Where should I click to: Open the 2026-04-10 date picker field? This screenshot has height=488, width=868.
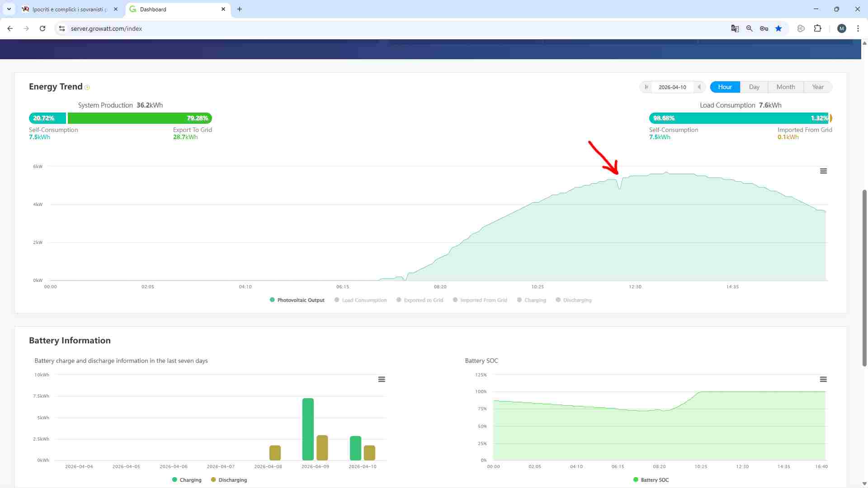672,87
